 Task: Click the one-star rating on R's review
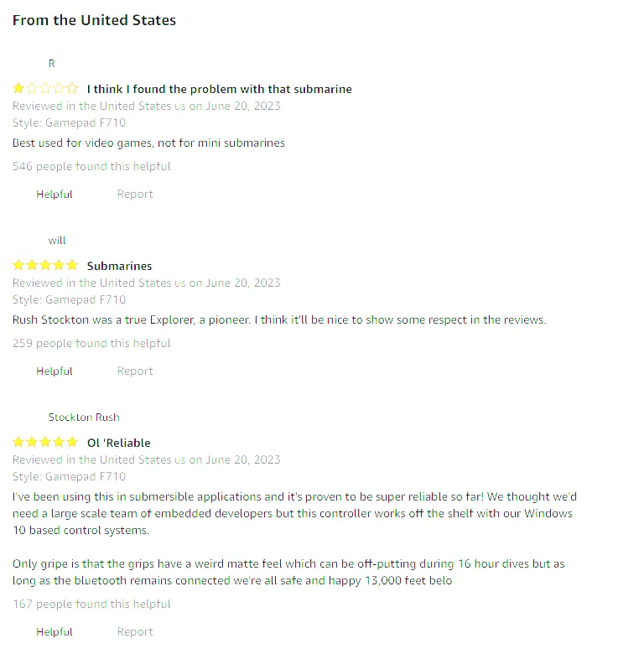tap(45, 88)
